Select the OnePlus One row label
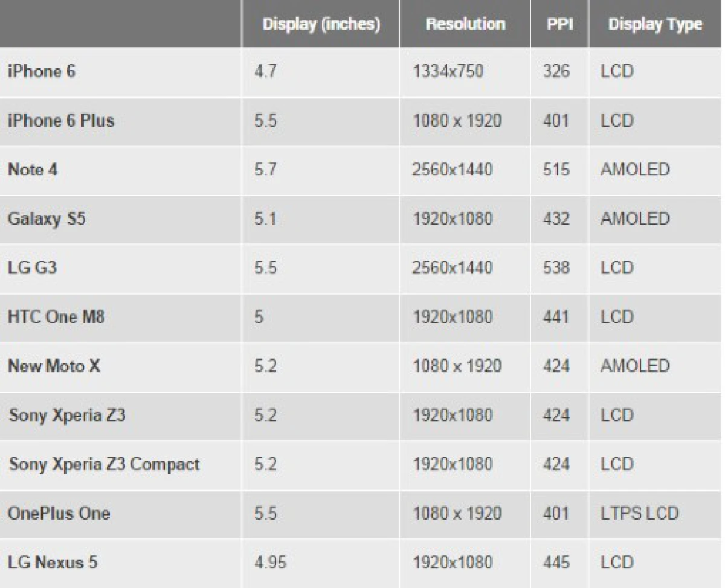 (x=59, y=514)
